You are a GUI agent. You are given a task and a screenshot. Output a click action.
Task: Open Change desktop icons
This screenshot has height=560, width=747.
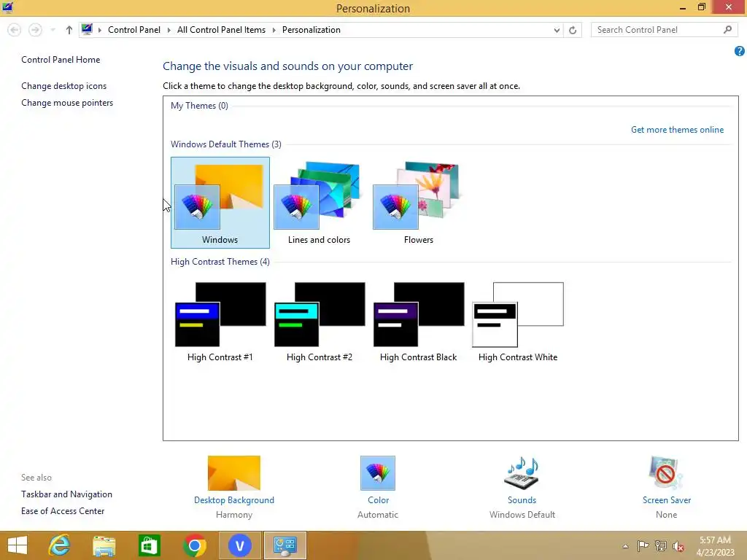click(x=64, y=86)
